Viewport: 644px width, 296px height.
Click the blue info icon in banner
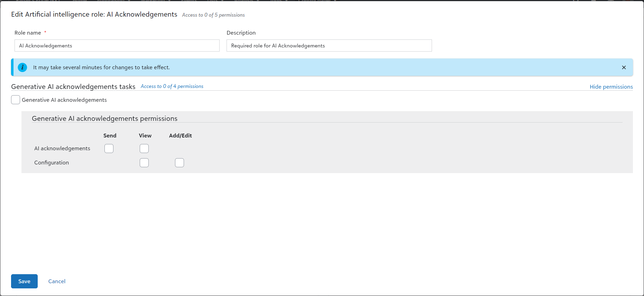22,67
